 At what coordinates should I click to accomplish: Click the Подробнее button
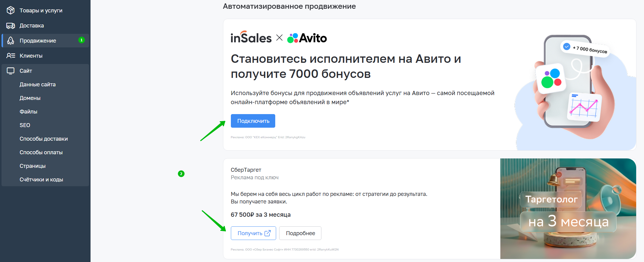click(x=300, y=233)
